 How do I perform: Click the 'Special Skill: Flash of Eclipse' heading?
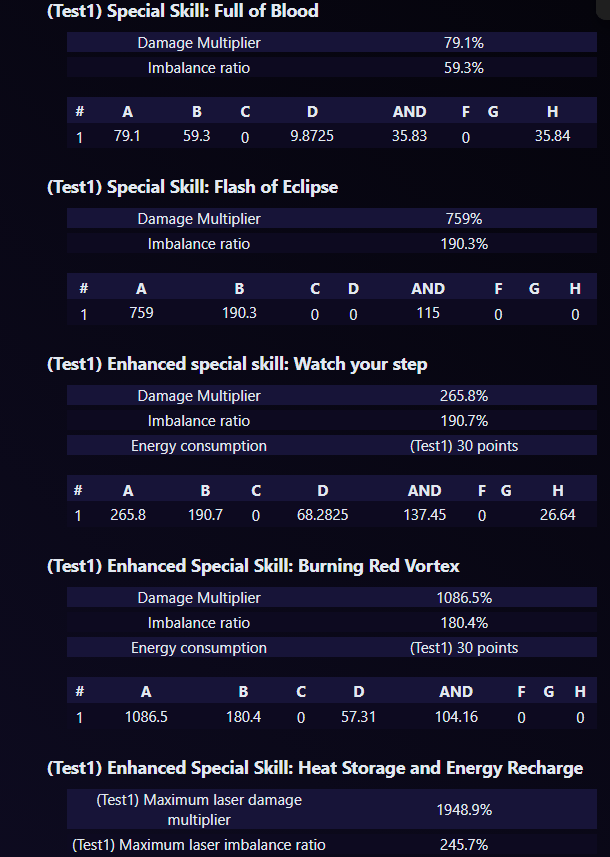[x=193, y=187]
